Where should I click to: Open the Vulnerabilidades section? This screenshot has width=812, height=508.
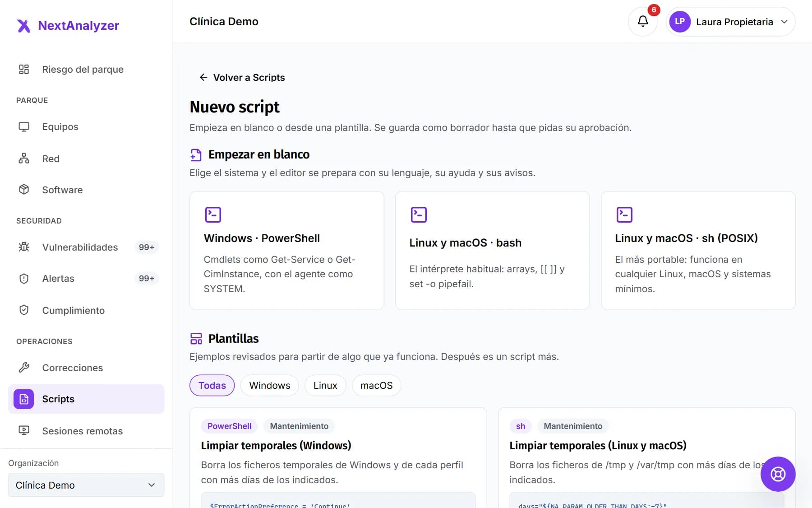86,247
